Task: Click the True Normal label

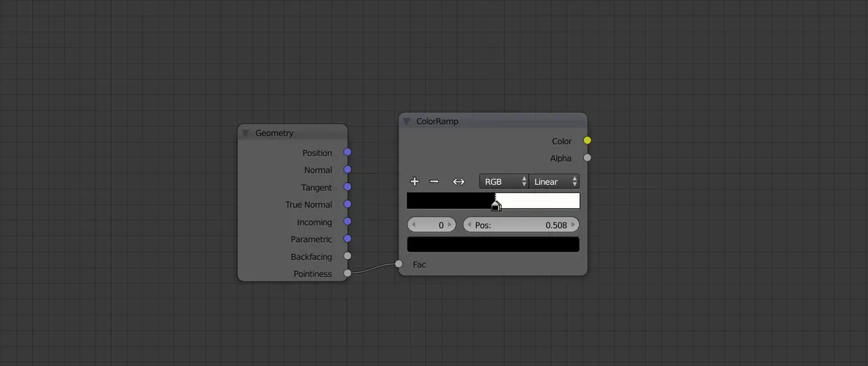Action: click(309, 205)
